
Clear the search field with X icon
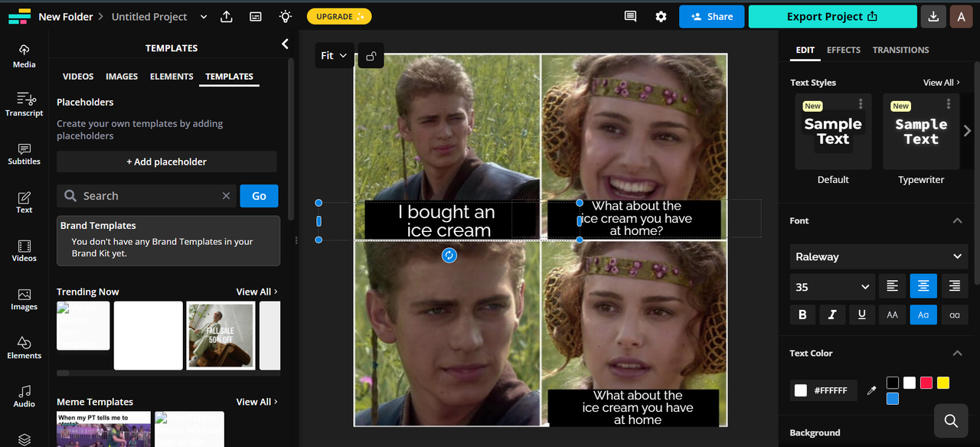tap(226, 196)
